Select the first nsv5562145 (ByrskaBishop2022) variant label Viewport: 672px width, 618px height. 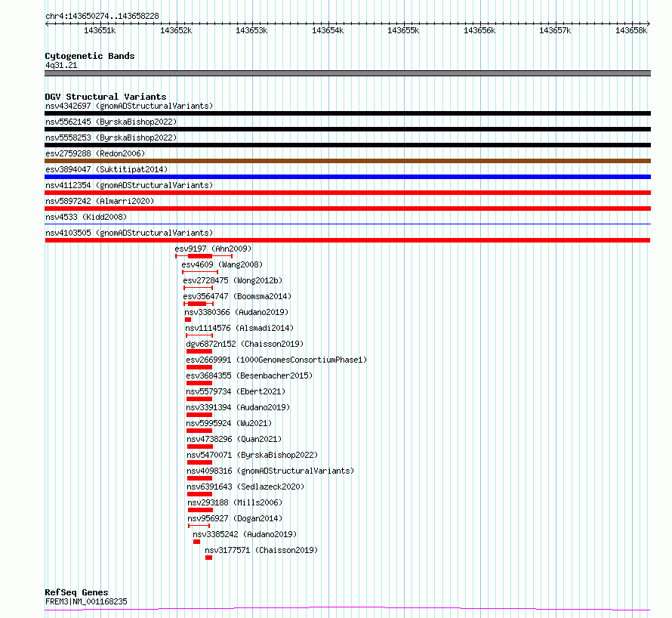pos(111,122)
